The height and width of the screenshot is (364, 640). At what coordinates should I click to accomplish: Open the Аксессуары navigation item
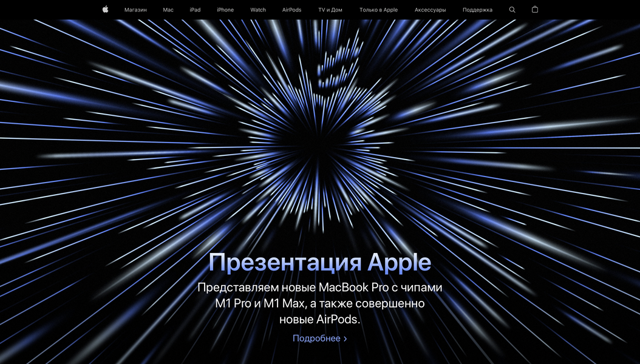click(x=430, y=10)
